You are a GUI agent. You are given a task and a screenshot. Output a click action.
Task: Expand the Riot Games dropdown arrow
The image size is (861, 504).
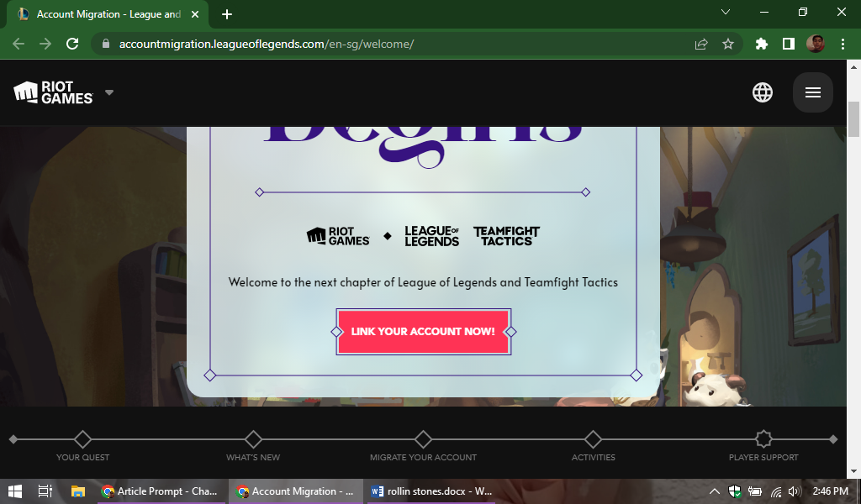coord(109,92)
